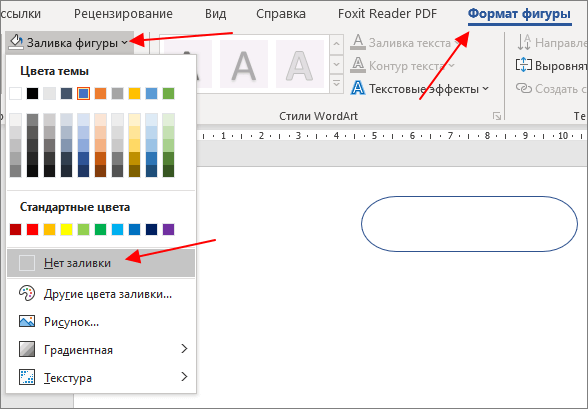Click the Text Outline 'A' icon
Viewport: 588px width, 409px height.
[358, 65]
